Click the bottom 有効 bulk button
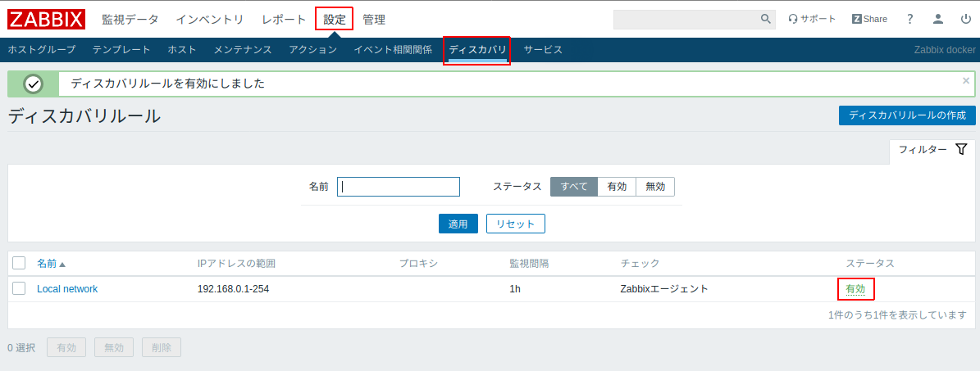980x371 pixels. [66, 348]
